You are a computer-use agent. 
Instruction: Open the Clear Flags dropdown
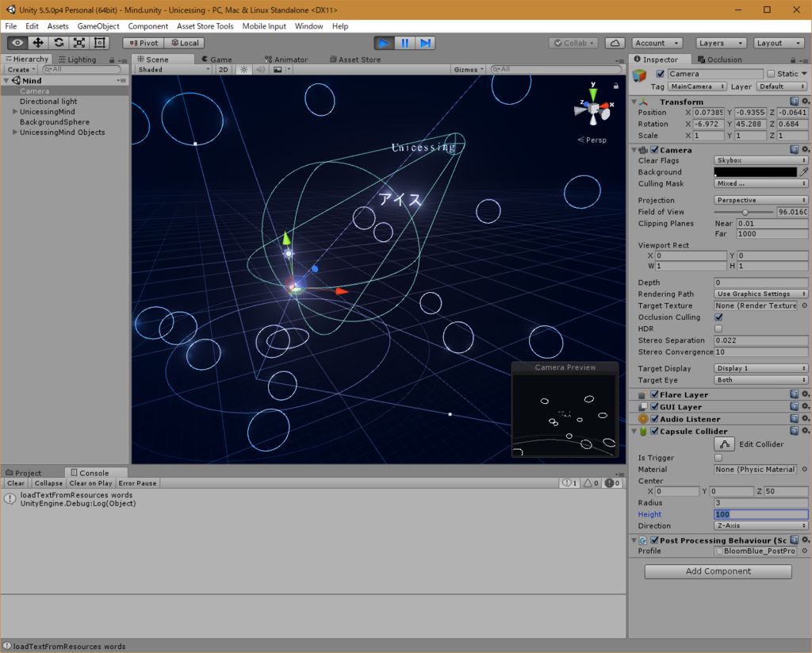click(760, 160)
